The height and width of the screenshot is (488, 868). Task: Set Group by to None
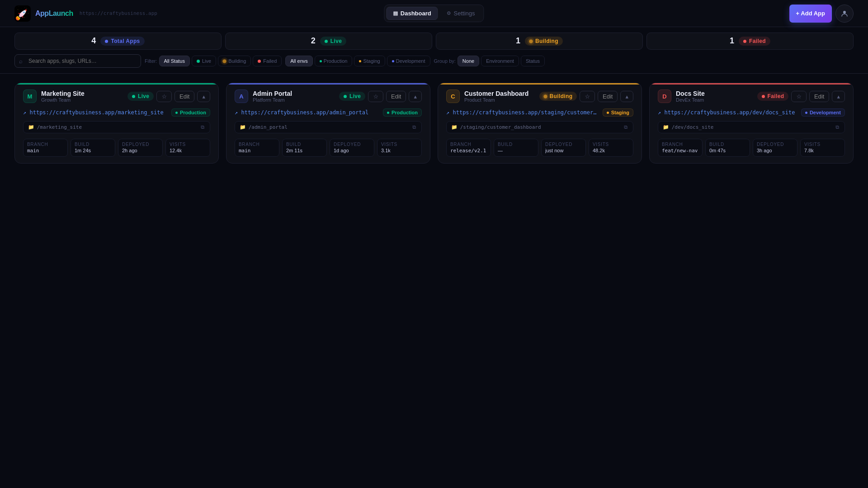(x=468, y=61)
